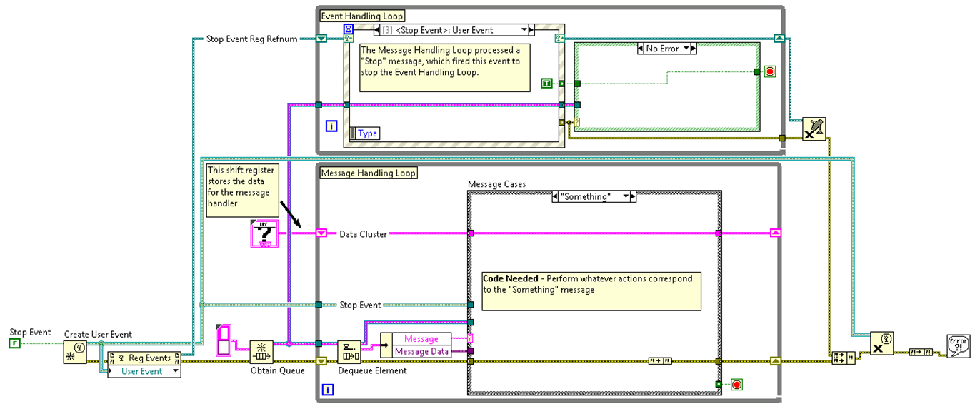Image resolution: width=980 pixels, height=409 pixels.
Task: Open the "Something" message case dropdown
Action: tap(625, 196)
